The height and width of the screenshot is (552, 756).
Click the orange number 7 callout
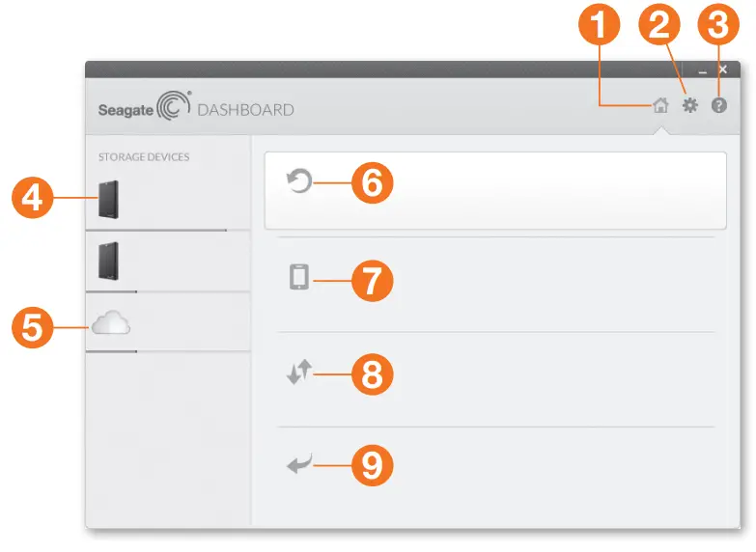tap(373, 281)
